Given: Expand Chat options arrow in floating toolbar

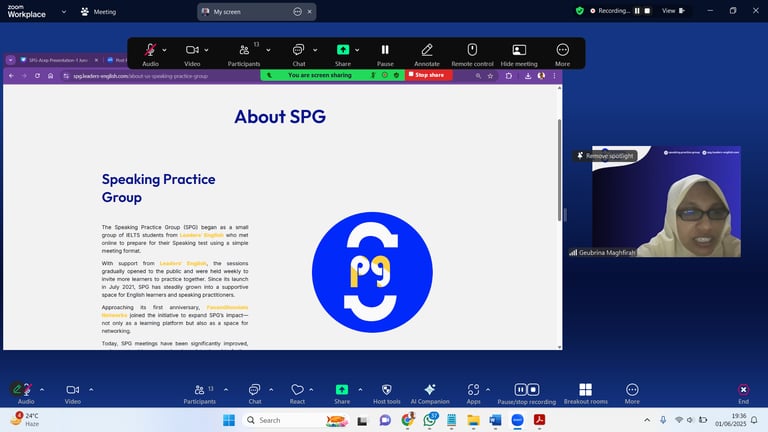Looking at the screenshot, I should click(x=315, y=50).
